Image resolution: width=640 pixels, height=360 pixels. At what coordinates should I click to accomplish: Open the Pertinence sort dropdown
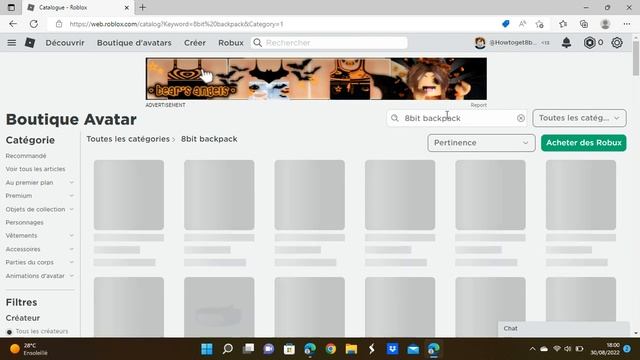tap(481, 143)
